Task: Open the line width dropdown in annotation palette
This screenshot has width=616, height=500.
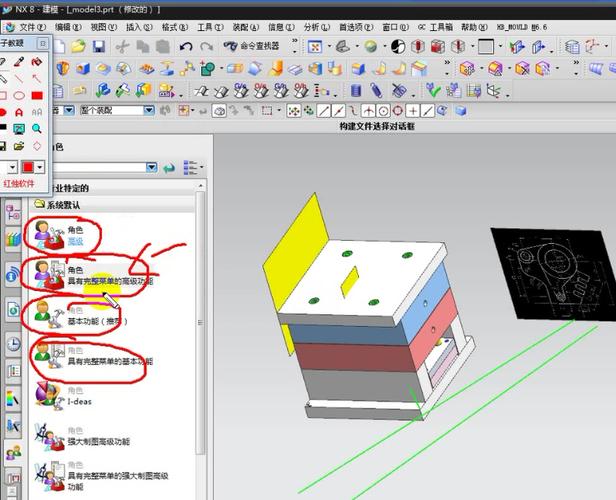Action: pos(13,168)
